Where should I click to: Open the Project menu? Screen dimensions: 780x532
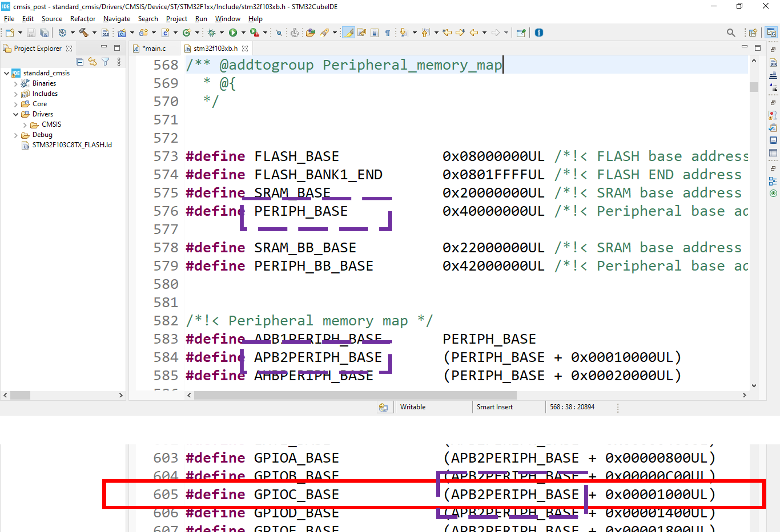[x=177, y=19]
